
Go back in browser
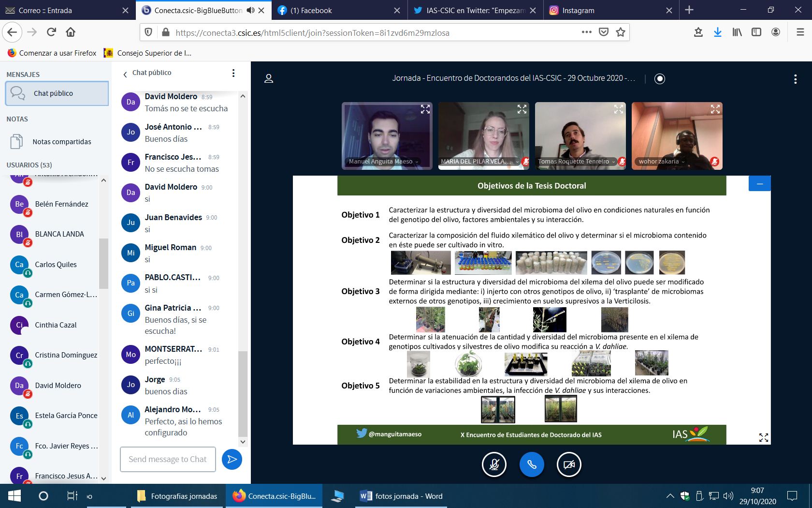[12, 32]
